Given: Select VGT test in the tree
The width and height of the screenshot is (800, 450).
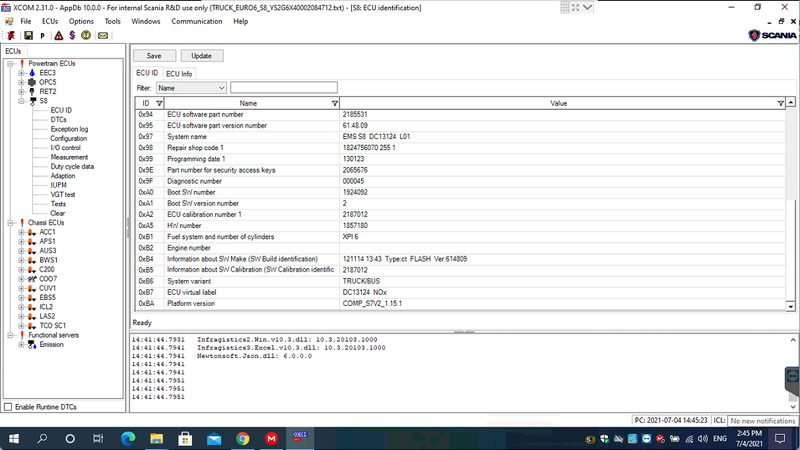Looking at the screenshot, I should coord(62,195).
